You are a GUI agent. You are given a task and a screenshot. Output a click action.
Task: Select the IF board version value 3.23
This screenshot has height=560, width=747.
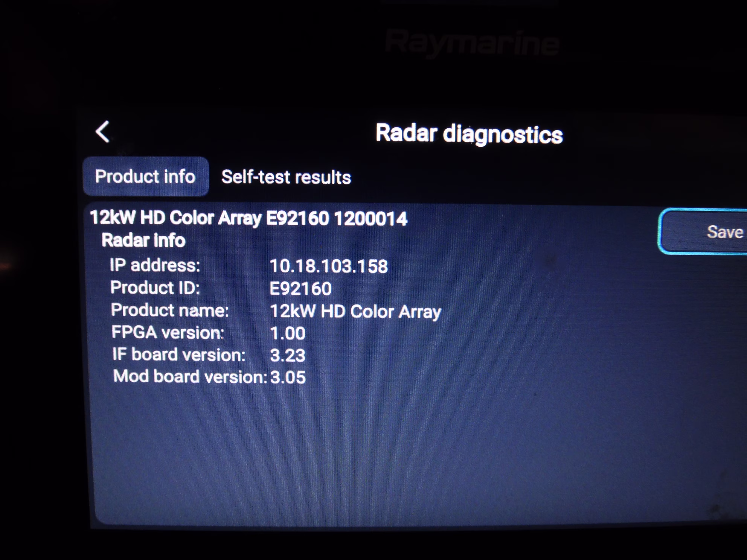pyautogui.click(x=288, y=356)
